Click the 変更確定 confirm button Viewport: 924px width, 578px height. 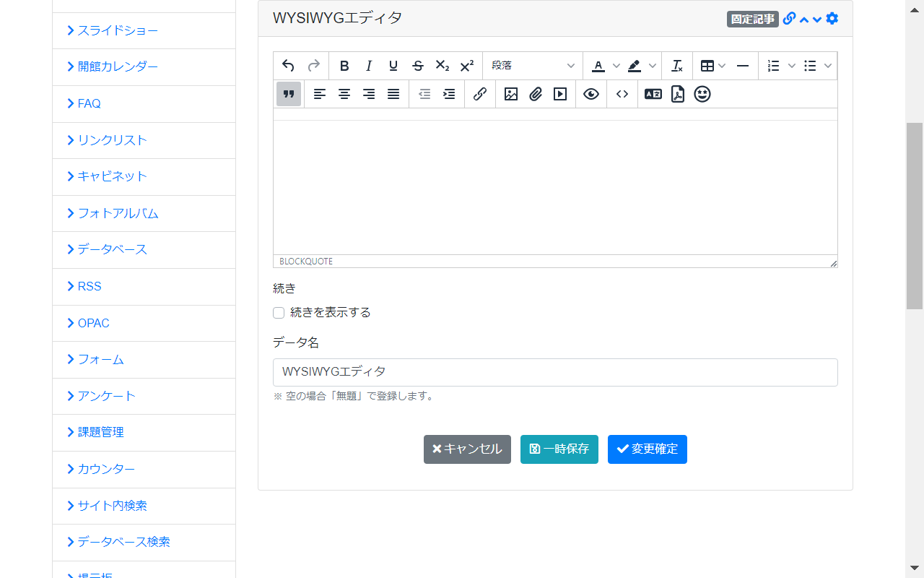pos(647,449)
